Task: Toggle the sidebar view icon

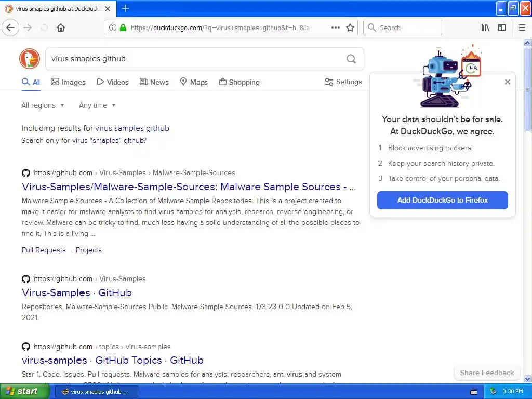Action: click(x=502, y=28)
